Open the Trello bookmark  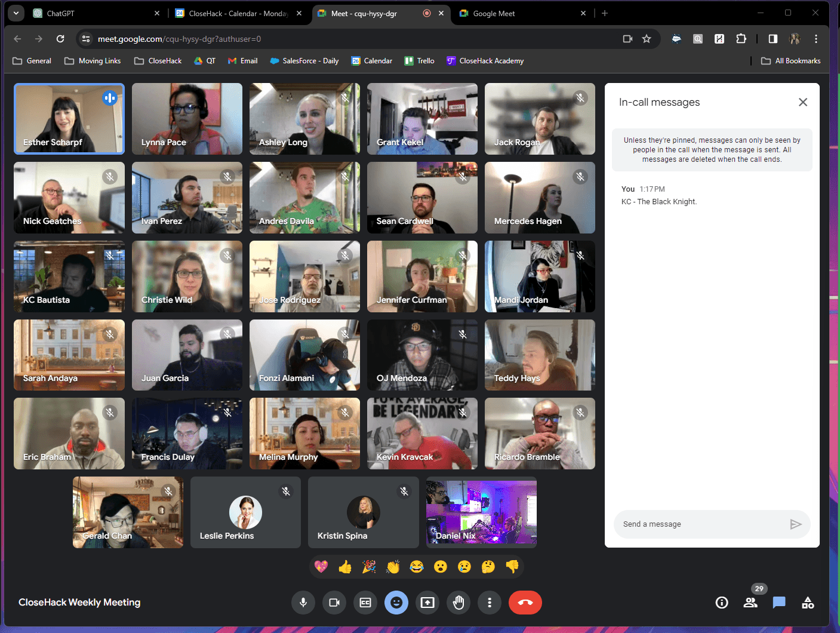tap(419, 60)
